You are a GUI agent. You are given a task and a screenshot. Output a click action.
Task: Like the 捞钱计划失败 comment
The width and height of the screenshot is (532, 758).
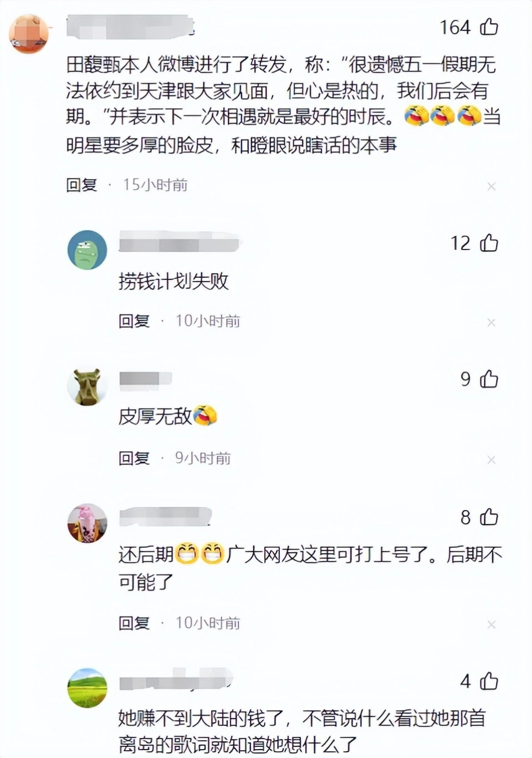pyautogui.click(x=489, y=242)
